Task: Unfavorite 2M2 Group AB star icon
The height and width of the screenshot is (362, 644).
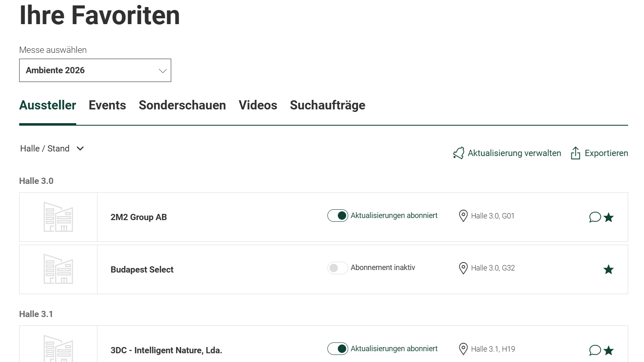Action: tap(609, 217)
